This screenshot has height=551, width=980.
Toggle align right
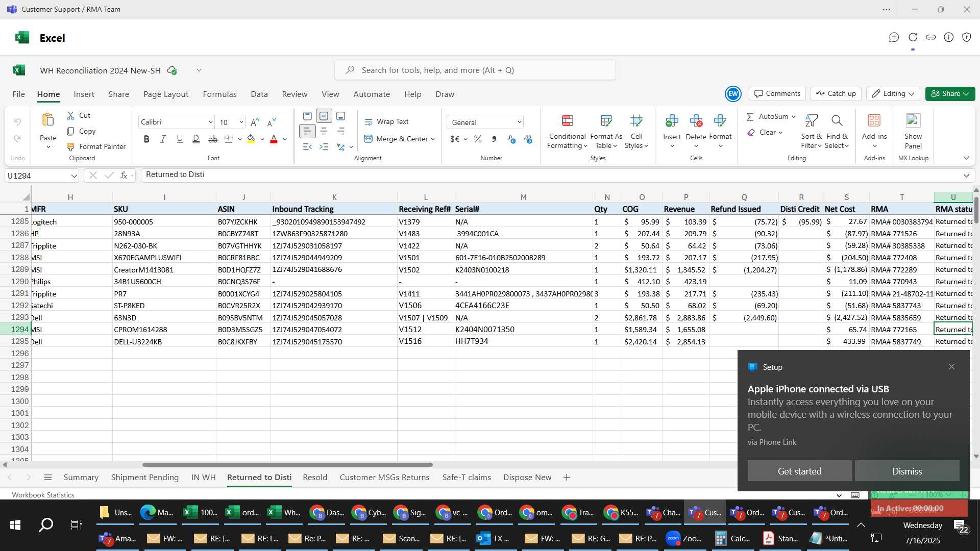340,132
